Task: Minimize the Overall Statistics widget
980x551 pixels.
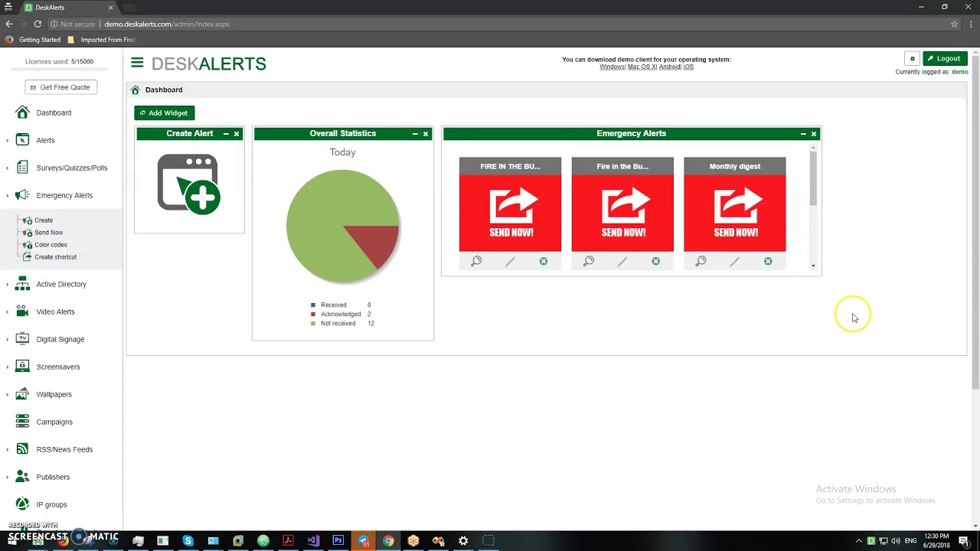Action: click(x=415, y=134)
